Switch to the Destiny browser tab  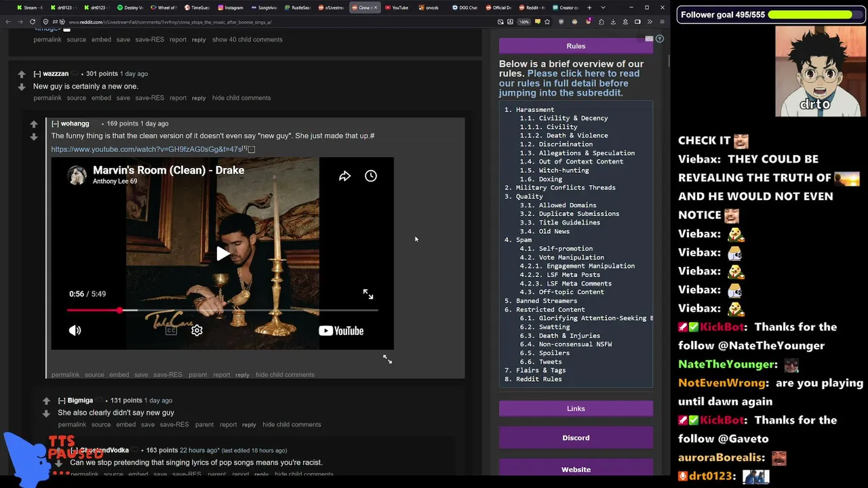pyautogui.click(x=130, y=7)
